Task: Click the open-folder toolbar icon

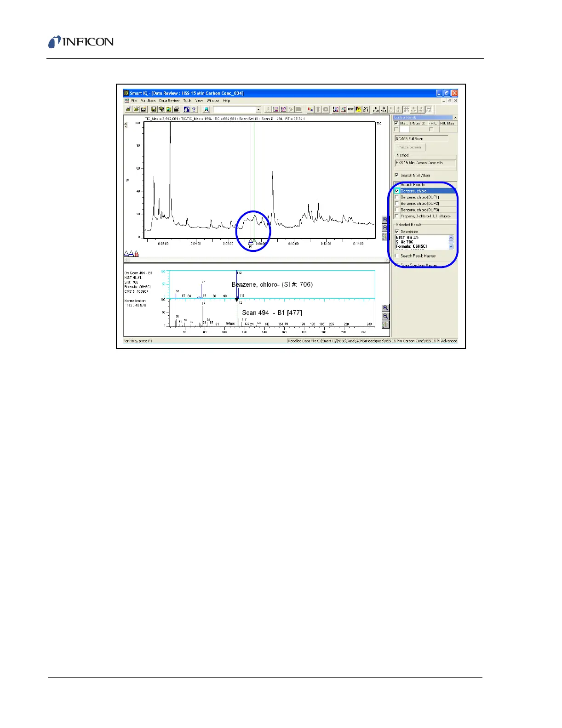Action: tap(137, 109)
